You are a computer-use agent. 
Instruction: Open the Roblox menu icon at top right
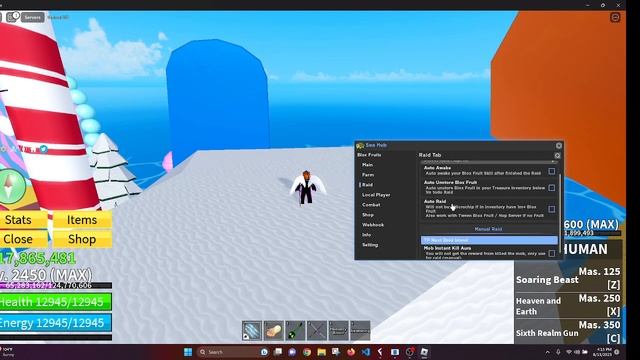click(x=615, y=18)
